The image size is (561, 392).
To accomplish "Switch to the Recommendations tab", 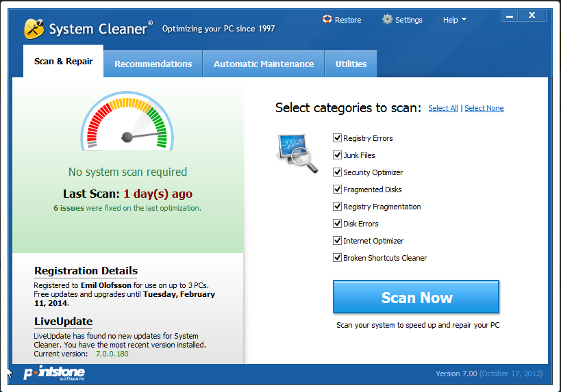I will (153, 64).
